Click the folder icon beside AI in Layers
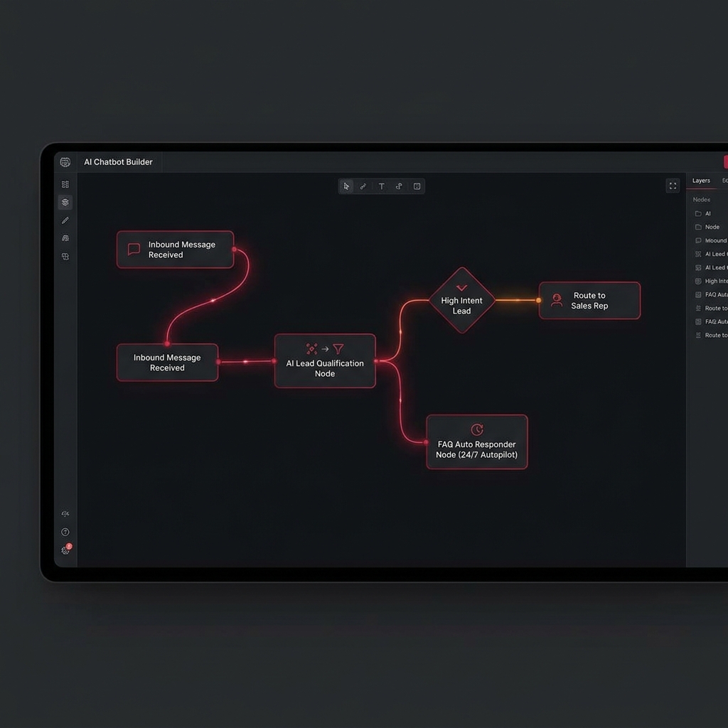Viewport: 728px width, 728px height. click(x=698, y=213)
